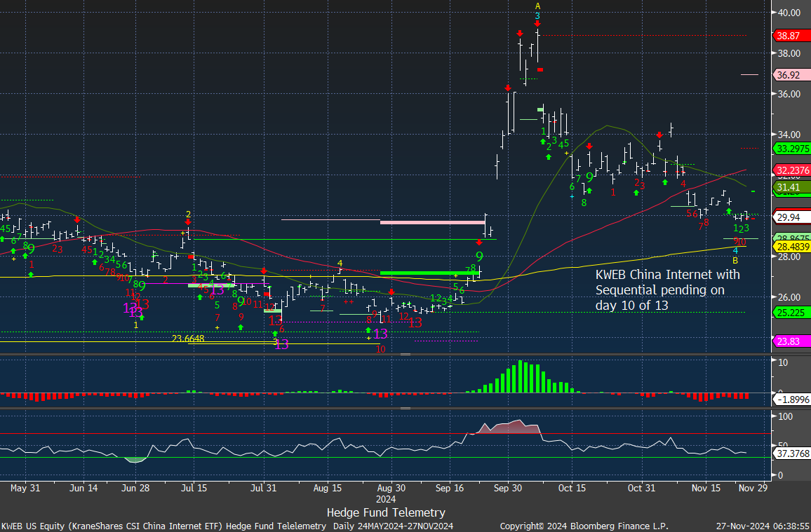This screenshot has width=811, height=532.
Task: Click the Jun 14 date label
Action: [83, 488]
